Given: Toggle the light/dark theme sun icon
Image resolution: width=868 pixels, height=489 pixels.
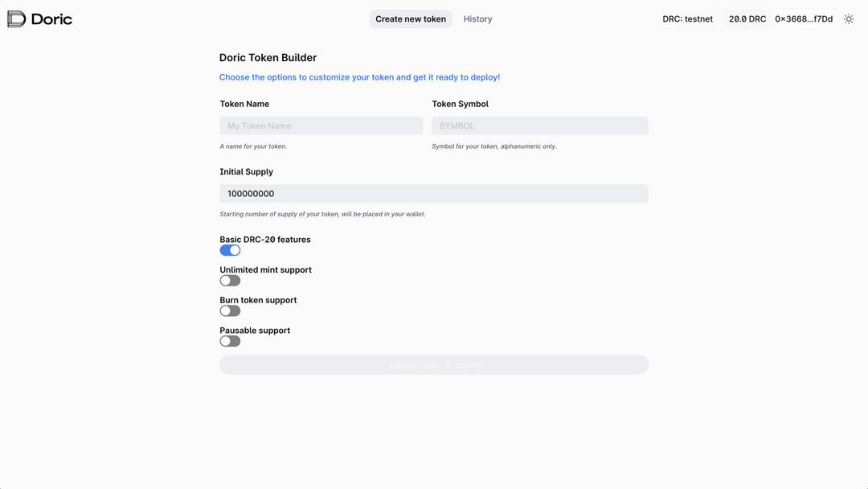Looking at the screenshot, I should point(849,19).
